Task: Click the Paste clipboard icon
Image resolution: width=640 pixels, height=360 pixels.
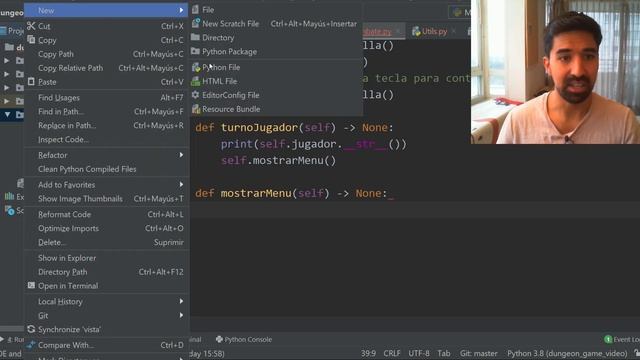Action: coord(31,82)
